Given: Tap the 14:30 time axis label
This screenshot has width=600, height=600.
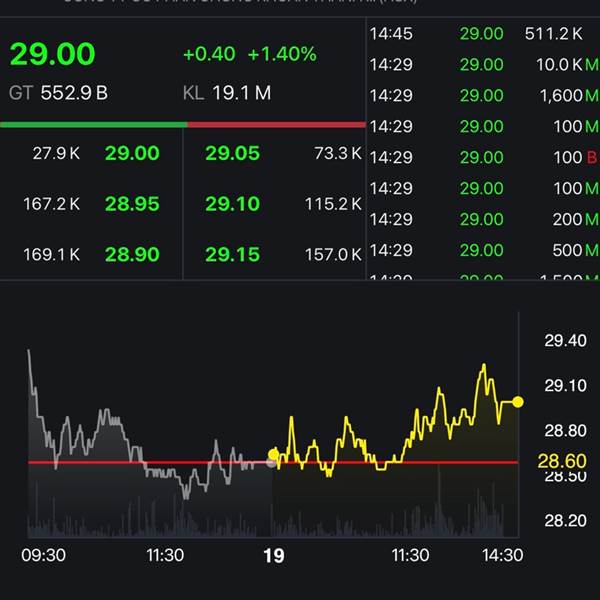Looking at the screenshot, I should pyautogui.click(x=502, y=555).
